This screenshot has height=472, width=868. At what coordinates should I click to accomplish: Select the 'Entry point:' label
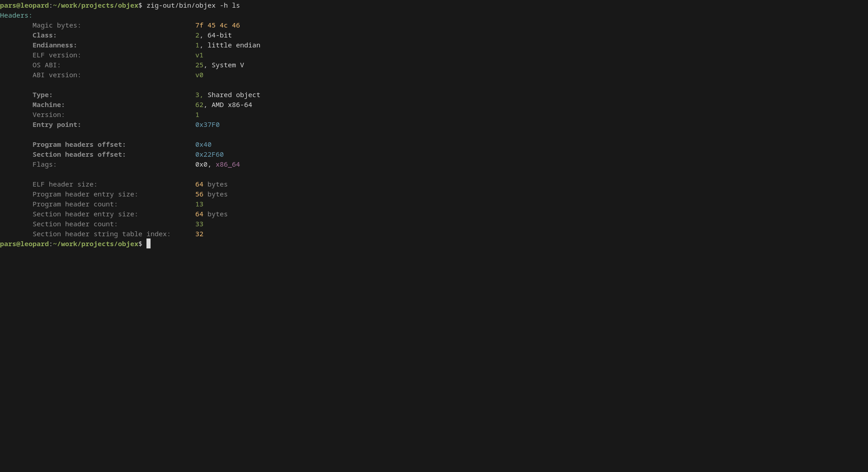tap(57, 125)
